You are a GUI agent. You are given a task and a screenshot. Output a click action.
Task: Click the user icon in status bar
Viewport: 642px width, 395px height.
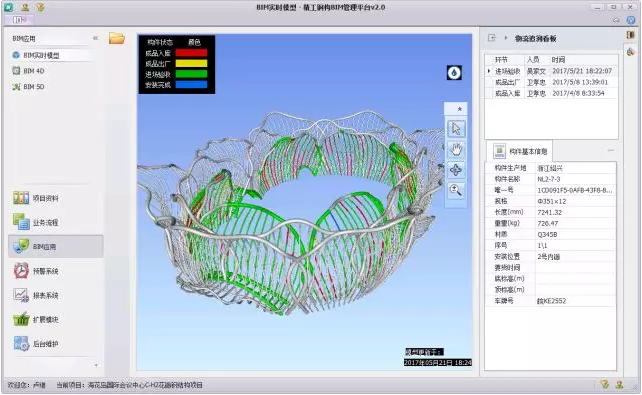click(x=619, y=384)
